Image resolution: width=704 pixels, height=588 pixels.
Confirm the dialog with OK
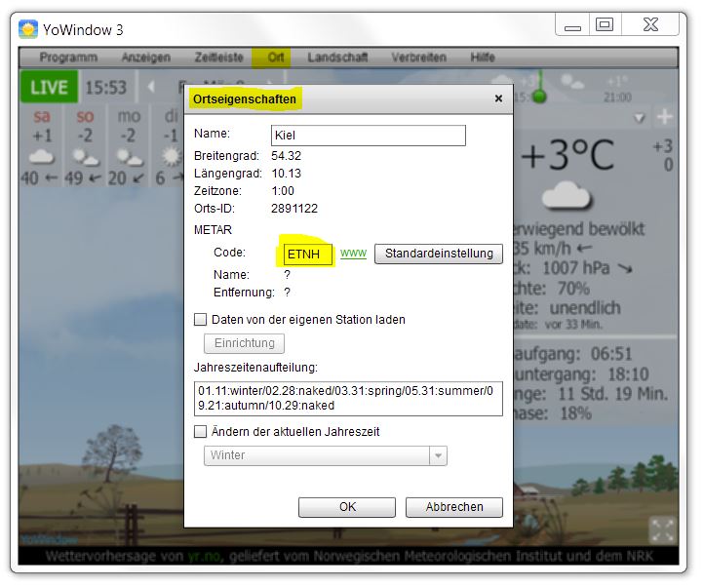347,507
